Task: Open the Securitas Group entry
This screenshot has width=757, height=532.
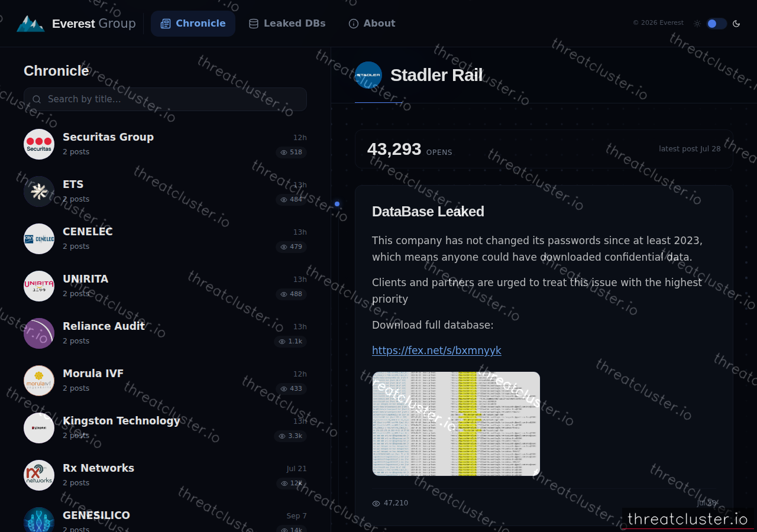Action: pos(165,144)
